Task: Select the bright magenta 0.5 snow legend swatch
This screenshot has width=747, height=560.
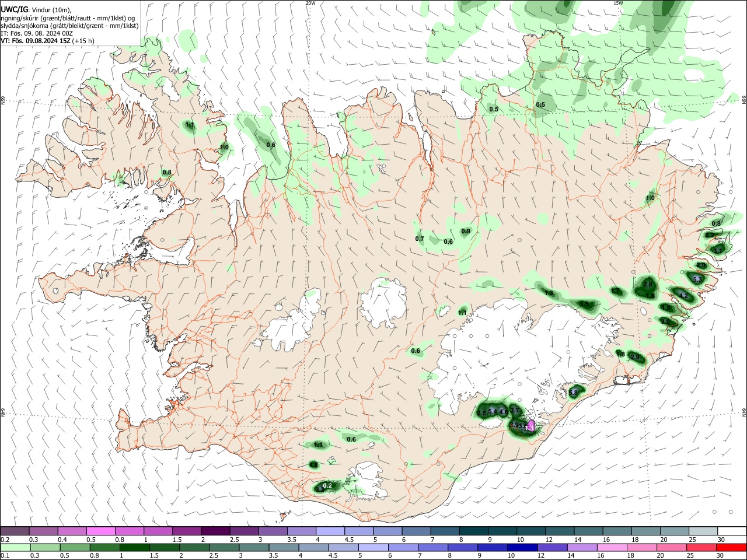Action: click(x=101, y=531)
